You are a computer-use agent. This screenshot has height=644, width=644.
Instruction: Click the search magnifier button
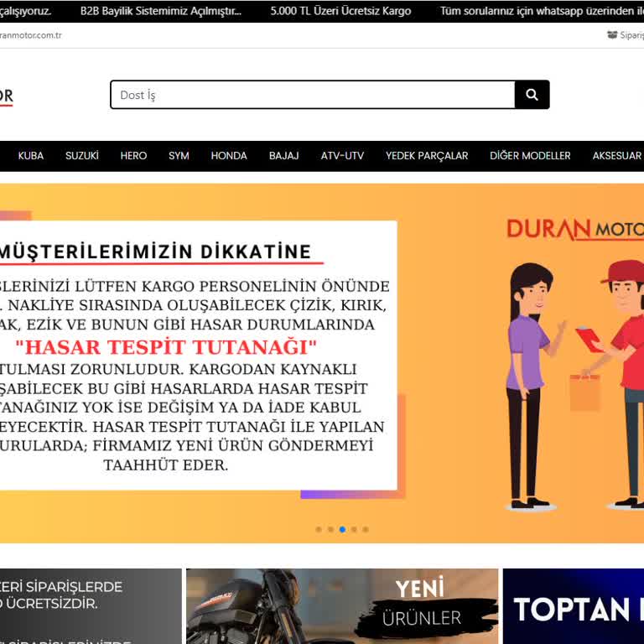coord(532,95)
